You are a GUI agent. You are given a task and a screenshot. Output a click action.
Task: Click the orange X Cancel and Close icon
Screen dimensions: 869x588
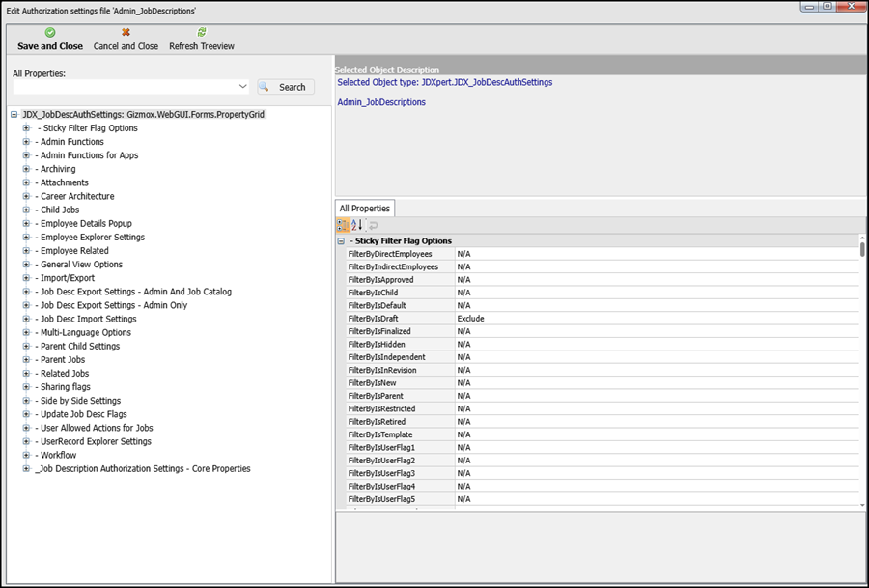coord(126,33)
